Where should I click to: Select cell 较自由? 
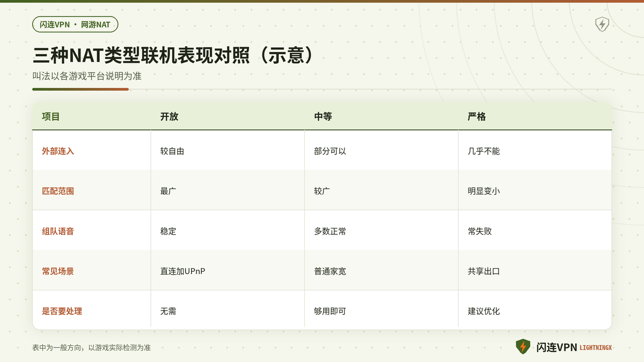pos(172,151)
